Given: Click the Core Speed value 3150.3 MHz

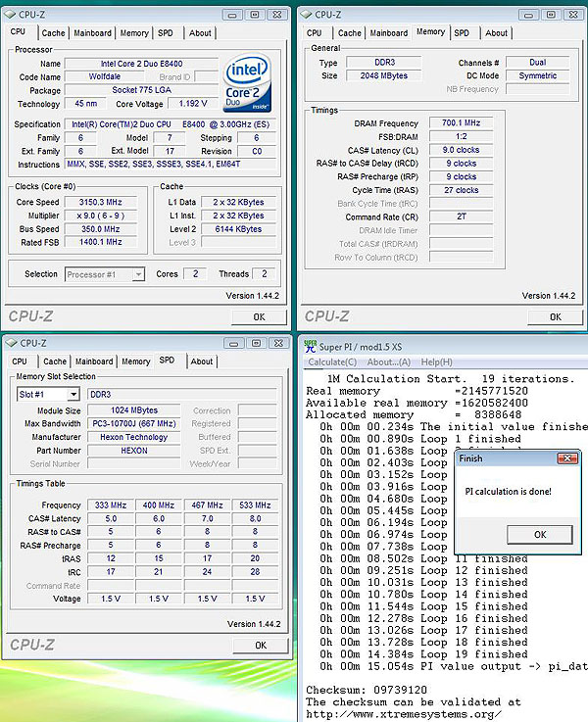Looking at the screenshot, I should click(100, 202).
